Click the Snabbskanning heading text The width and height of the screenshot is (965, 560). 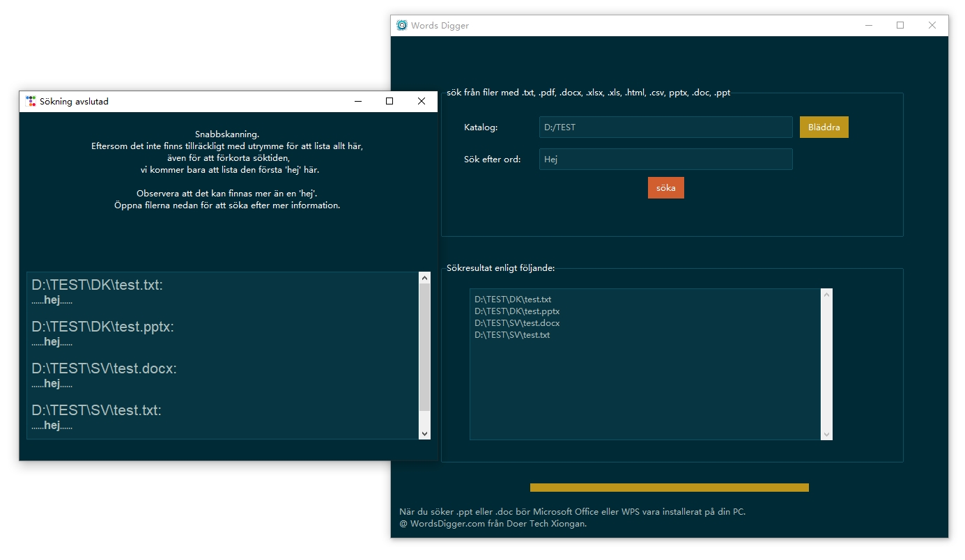pos(227,134)
